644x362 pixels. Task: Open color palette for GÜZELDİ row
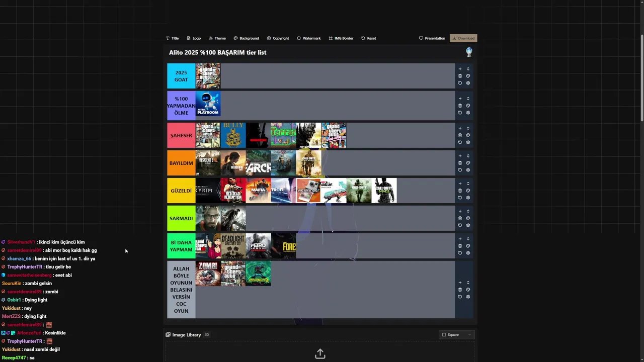pyautogui.click(x=468, y=191)
